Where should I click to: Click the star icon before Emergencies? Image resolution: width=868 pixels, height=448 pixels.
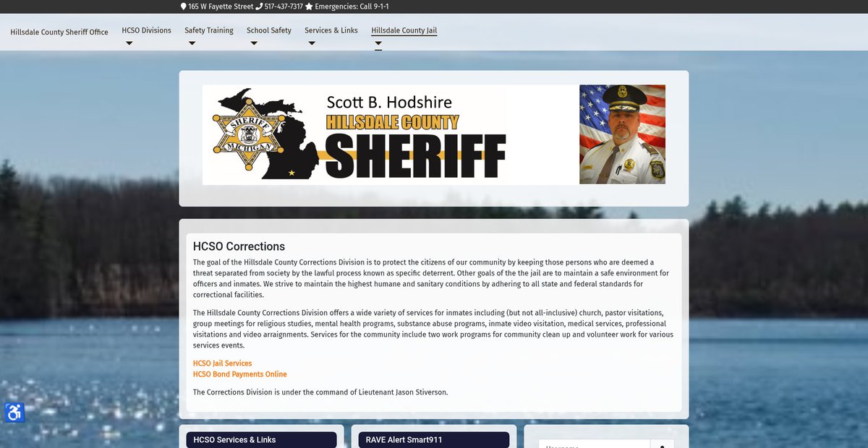click(x=309, y=7)
